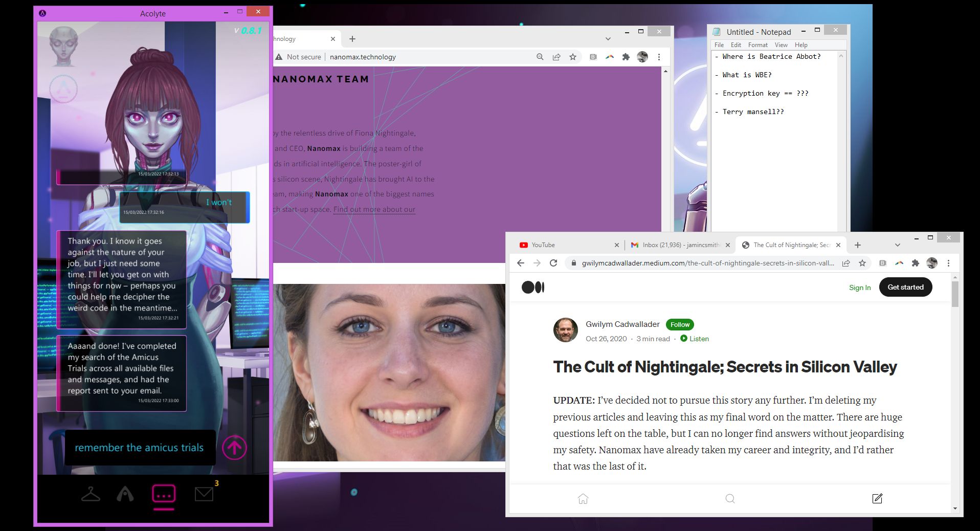This screenshot has width=980, height=531.
Task: Open Notepad View menu
Action: (781, 45)
